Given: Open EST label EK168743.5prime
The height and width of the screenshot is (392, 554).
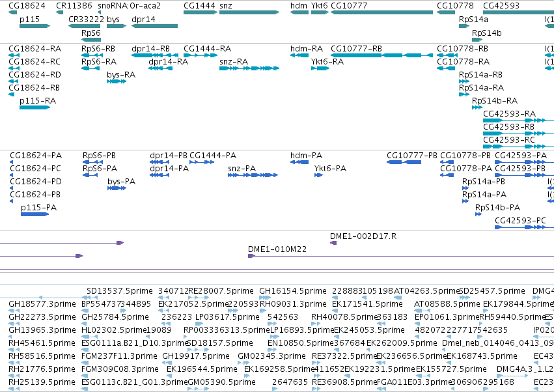Looking at the screenshot, I should click(x=482, y=356).
